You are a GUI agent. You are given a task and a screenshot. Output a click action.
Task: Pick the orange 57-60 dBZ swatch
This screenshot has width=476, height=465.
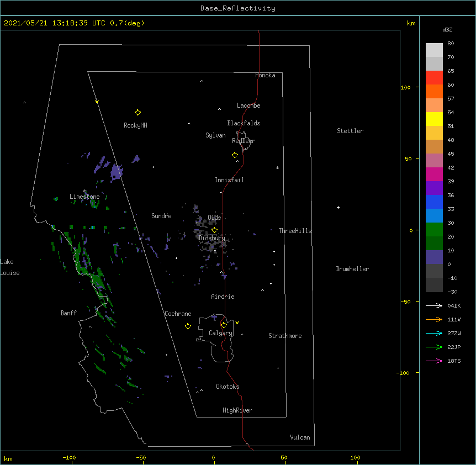tap(434, 91)
